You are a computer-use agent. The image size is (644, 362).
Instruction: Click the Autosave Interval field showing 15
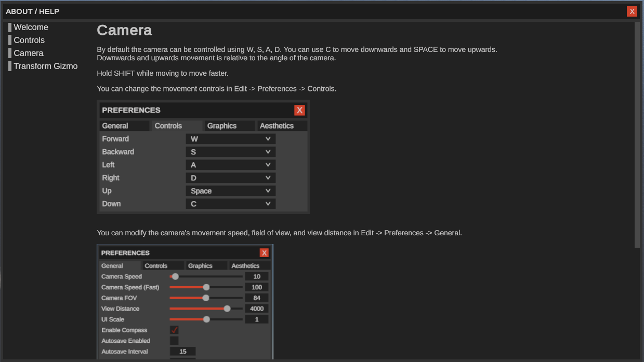pyautogui.click(x=183, y=352)
